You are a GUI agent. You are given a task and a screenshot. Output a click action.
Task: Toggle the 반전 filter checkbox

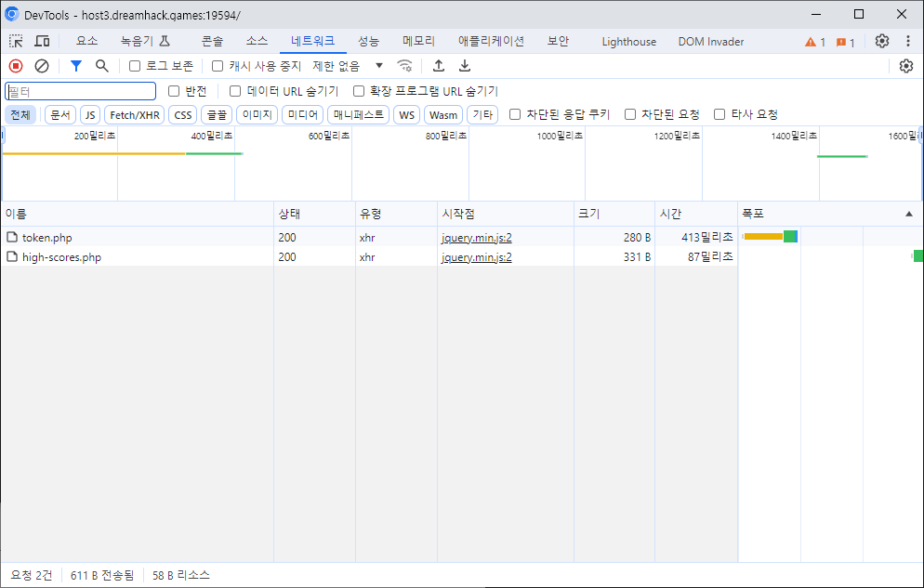pyautogui.click(x=174, y=91)
